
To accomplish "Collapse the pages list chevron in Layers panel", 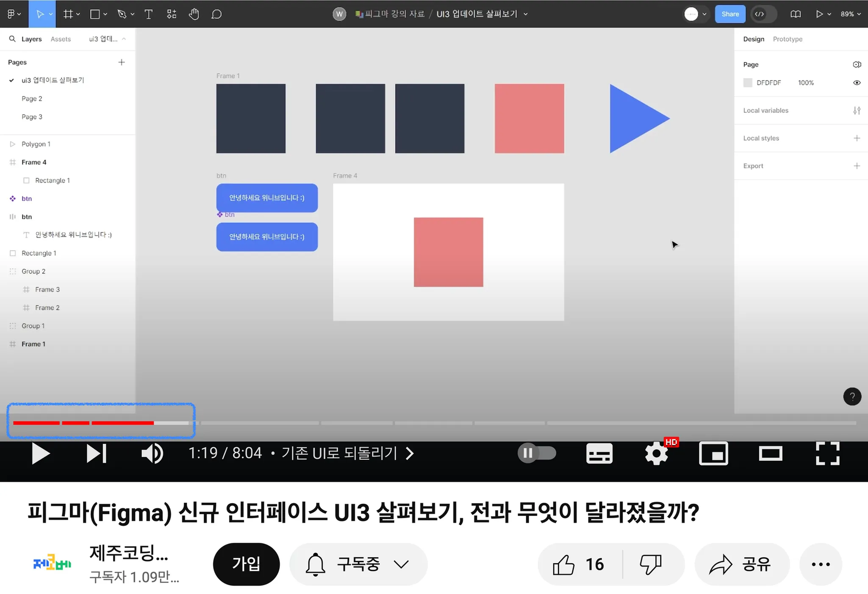I will click(124, 39).
